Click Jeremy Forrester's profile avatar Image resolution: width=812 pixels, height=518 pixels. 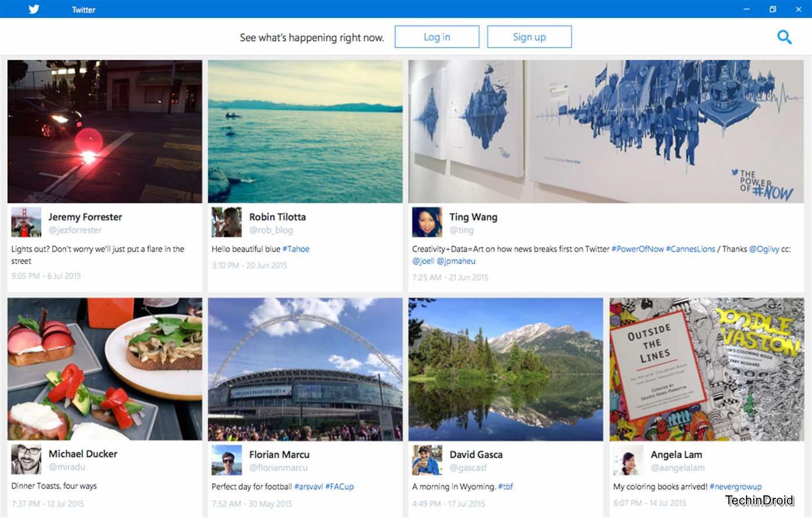(x=26, y=222)
